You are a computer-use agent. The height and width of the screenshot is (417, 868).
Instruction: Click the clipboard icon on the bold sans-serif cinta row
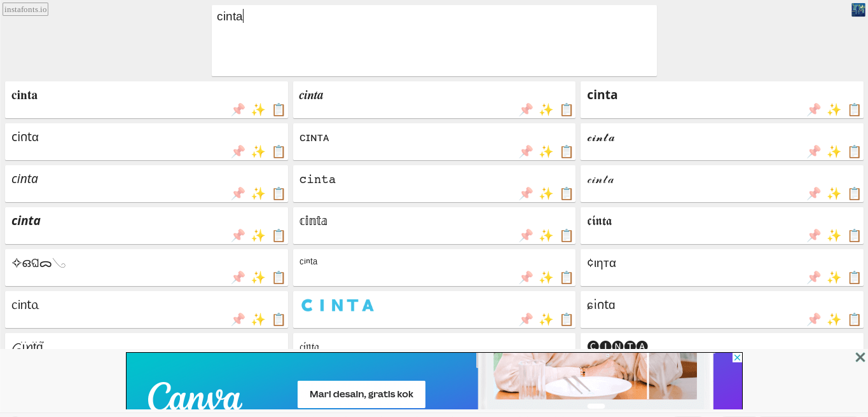[855, 109]
